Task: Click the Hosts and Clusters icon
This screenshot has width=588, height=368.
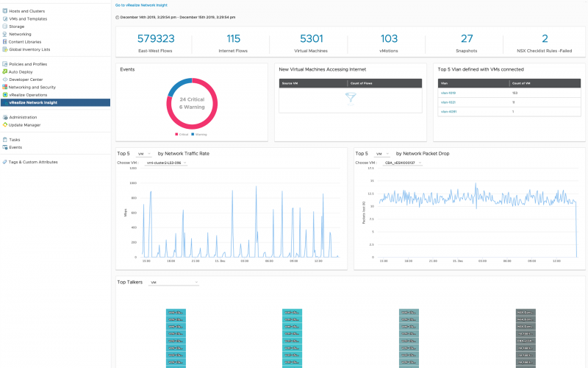Action: coord(5,11)
